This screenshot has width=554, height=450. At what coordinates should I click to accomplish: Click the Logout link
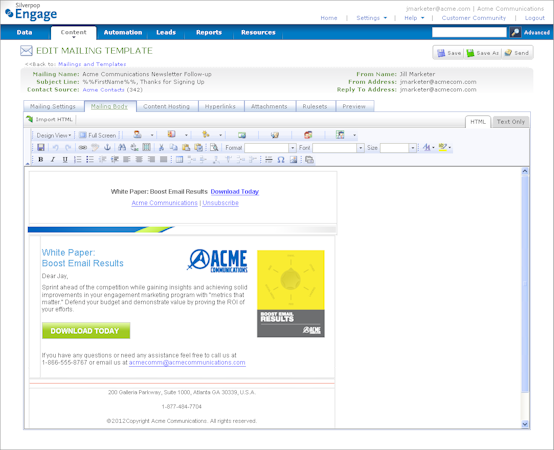pyautogui.click(x=535, y=18)
